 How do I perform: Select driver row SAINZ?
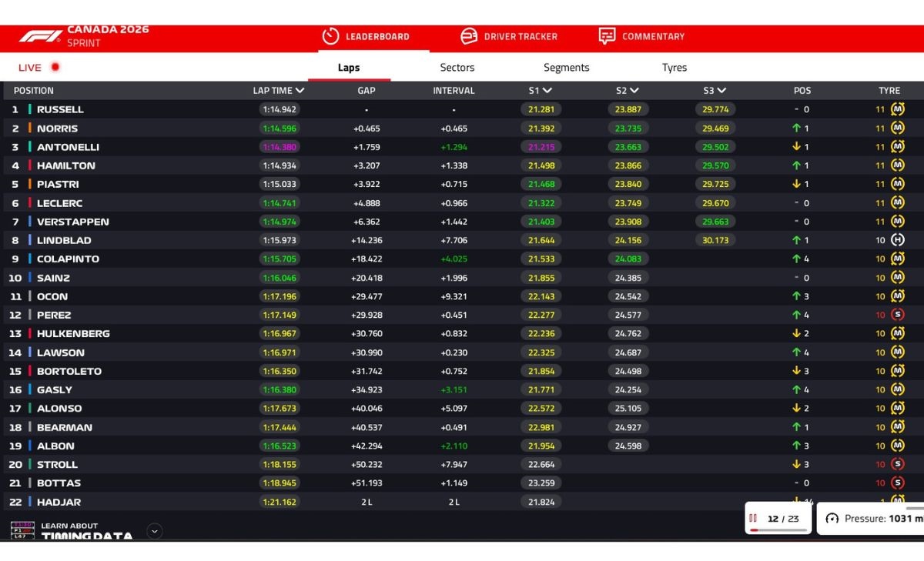(462, 278)
